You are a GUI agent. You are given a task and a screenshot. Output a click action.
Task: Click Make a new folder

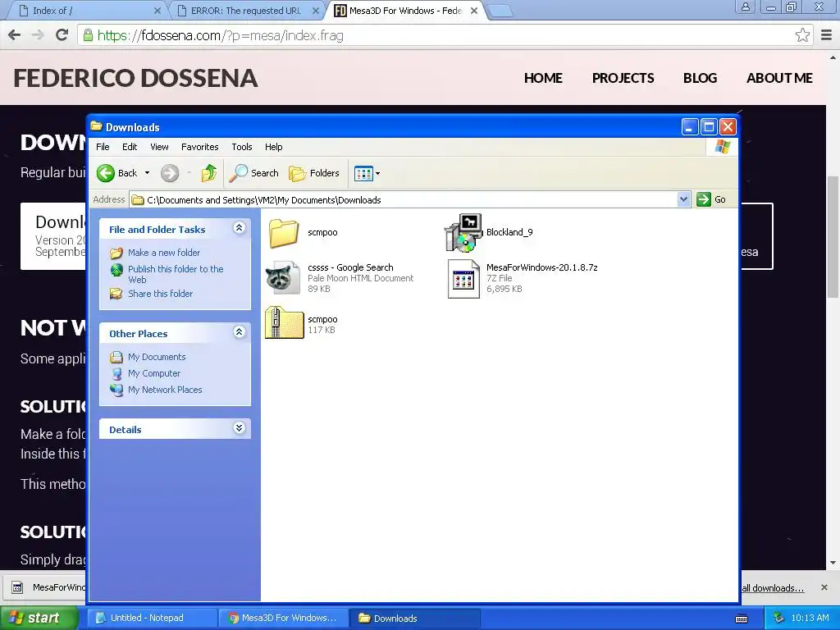(x=164, y=253)
